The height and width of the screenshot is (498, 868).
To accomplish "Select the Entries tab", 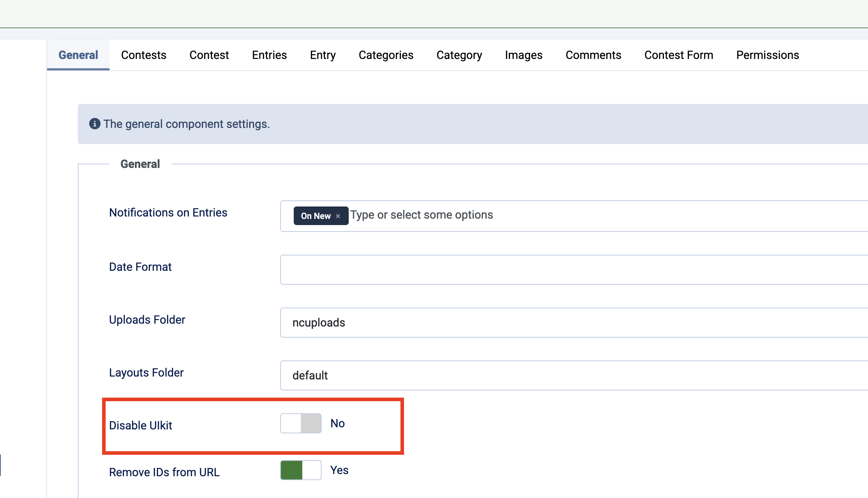I will (x=269, y=55).
